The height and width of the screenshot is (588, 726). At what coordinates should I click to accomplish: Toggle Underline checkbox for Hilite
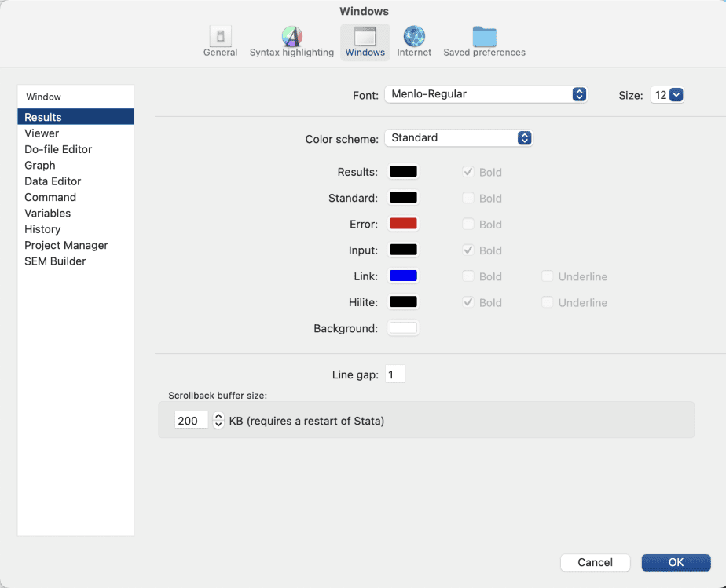(548, 302)
